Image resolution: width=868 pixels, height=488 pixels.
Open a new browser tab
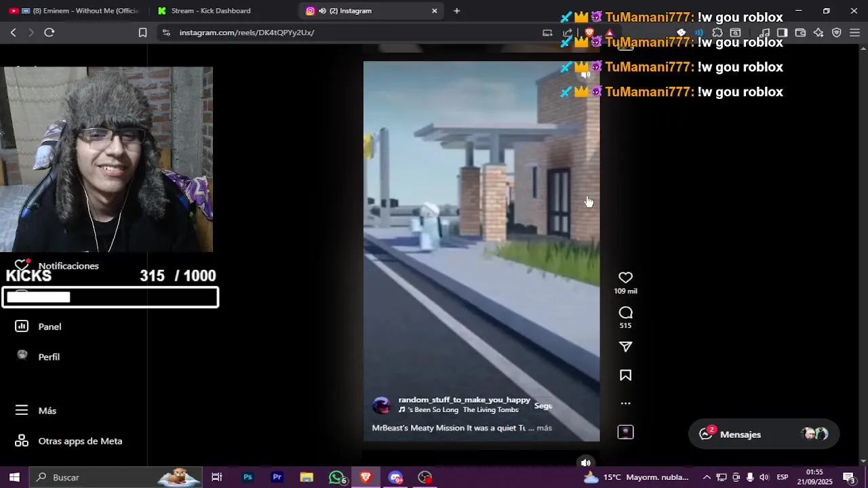coord(456,11)
